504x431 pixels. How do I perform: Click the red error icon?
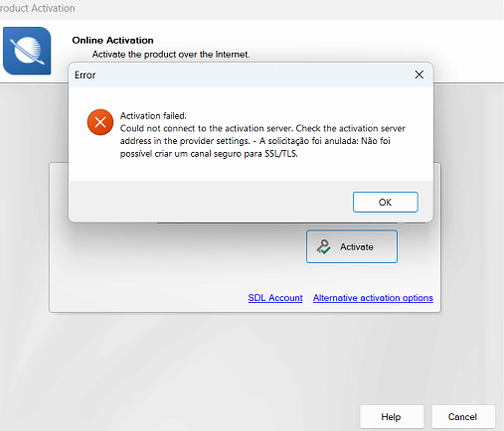coord(100,122)
